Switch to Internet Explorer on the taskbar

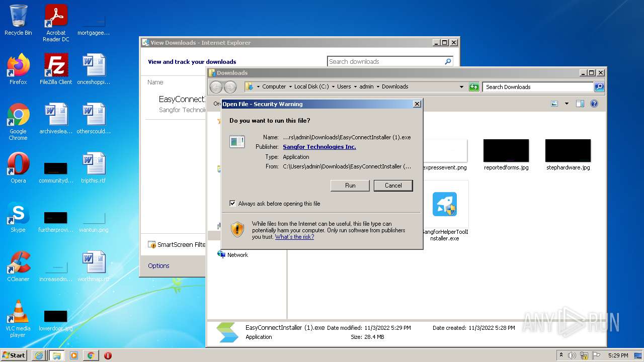[39, 355]
